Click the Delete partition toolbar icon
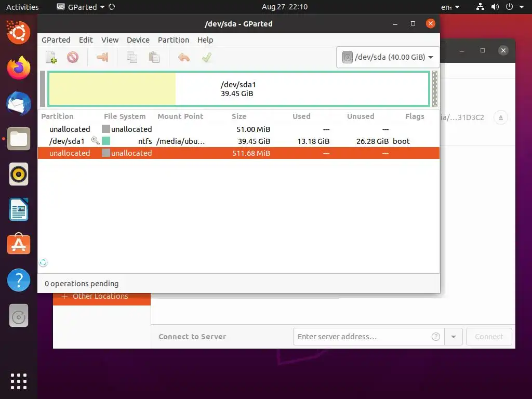 click(x=73, y=57)
